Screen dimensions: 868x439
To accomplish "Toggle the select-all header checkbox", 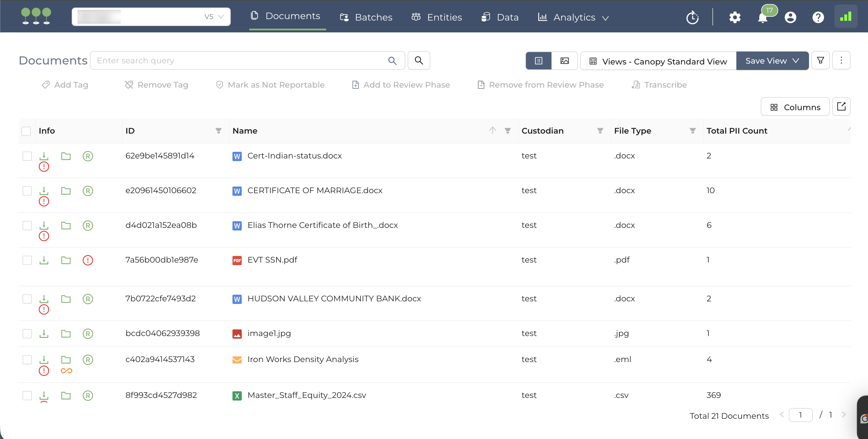I will point(26,131).
